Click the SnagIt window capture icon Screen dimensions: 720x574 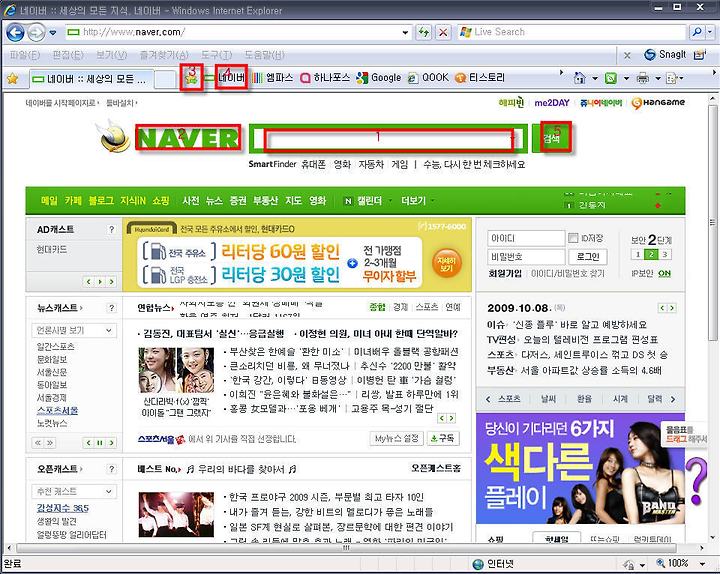700,55
